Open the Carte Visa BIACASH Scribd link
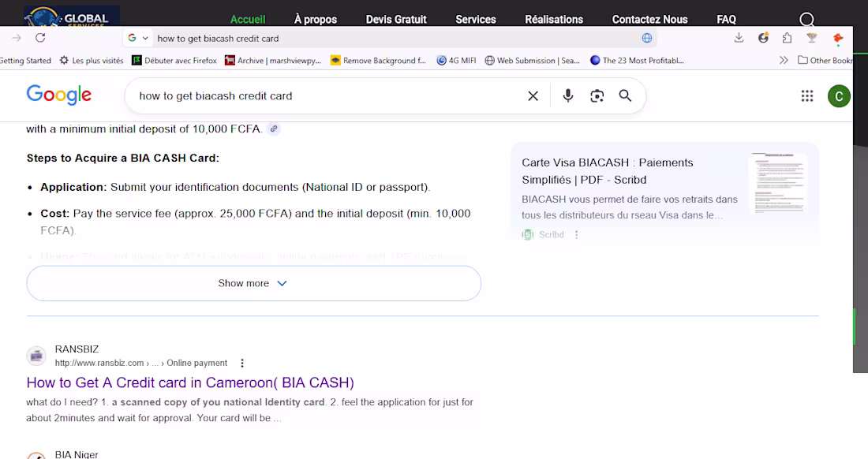The image size is (868, 459). [608, 171]
